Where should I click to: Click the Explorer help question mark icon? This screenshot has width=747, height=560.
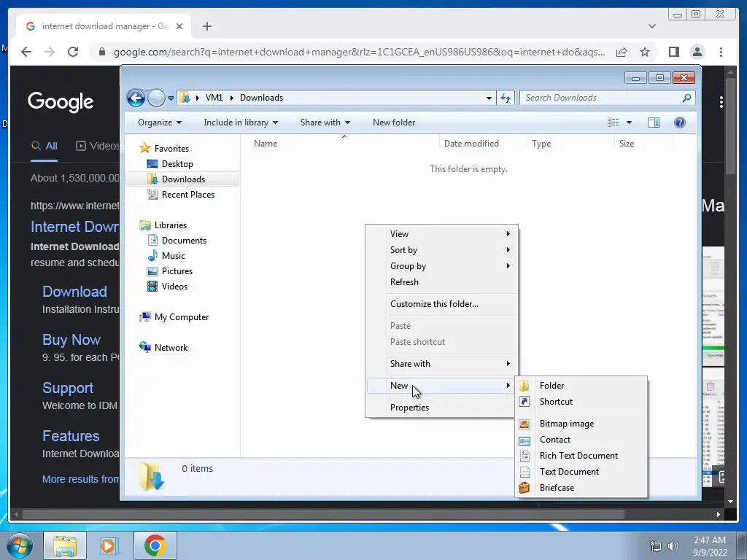pyautogui.click(x=680, y=122)
